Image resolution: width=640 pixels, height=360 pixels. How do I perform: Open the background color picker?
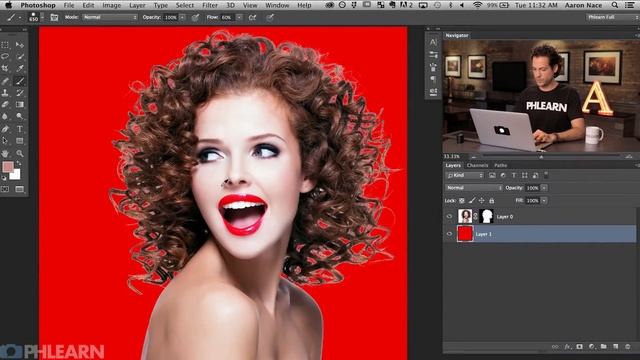tap(16, 175)
